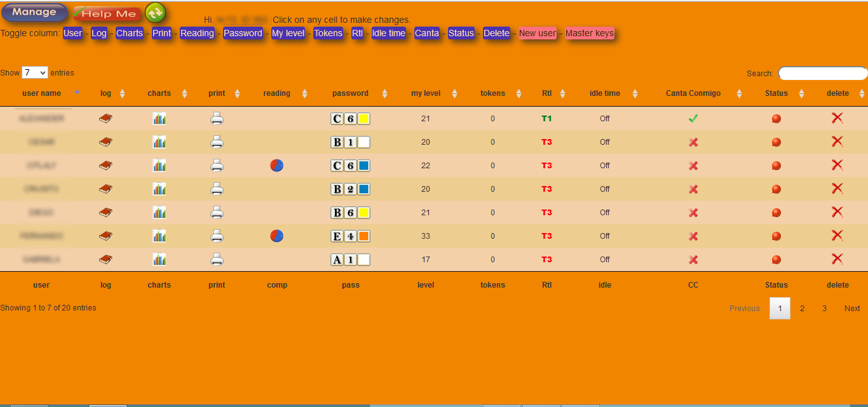The width and height of the screenshot is (868, 407).
Task: Open Master keys
Action: point(590,33)
